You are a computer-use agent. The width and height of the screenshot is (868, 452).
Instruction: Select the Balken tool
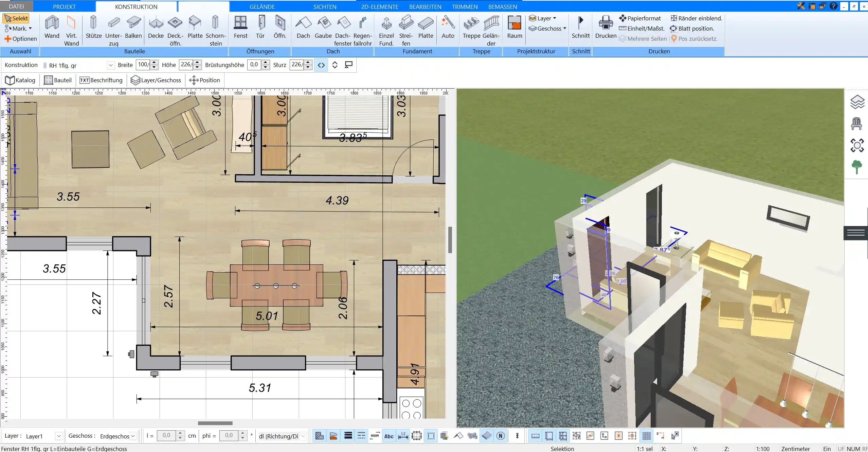click(133, 27)
